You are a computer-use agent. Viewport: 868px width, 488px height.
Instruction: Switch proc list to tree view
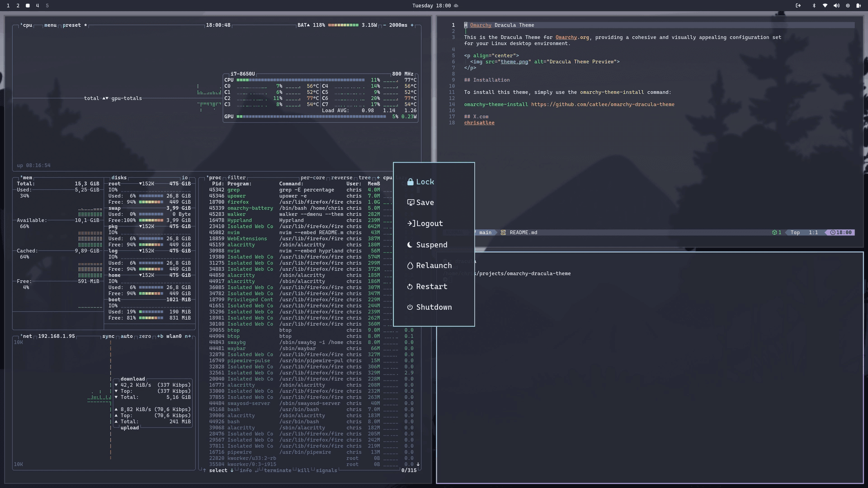364,178
